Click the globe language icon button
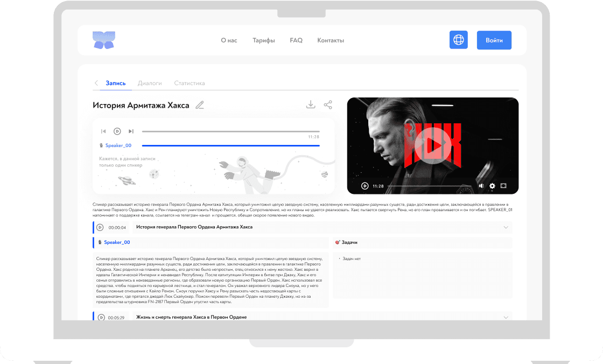Screen dimensions: 603x364 point(458,40)
